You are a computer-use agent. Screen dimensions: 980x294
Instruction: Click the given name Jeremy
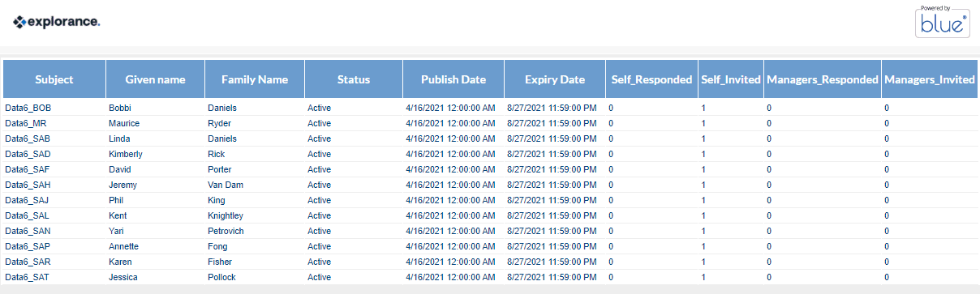[x=123, y=185]
